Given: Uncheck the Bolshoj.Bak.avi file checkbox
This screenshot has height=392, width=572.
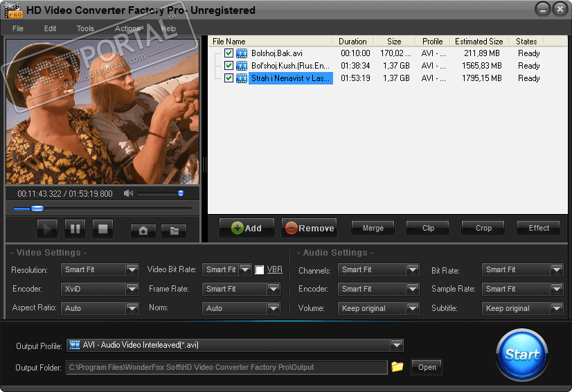Looking at the screenshot, I should pos(229,53).
